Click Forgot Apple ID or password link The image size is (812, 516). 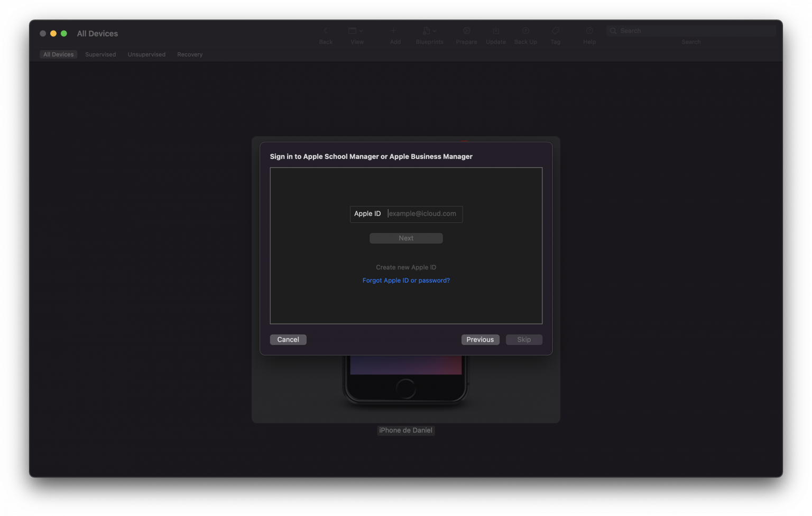tap(406, 280)
